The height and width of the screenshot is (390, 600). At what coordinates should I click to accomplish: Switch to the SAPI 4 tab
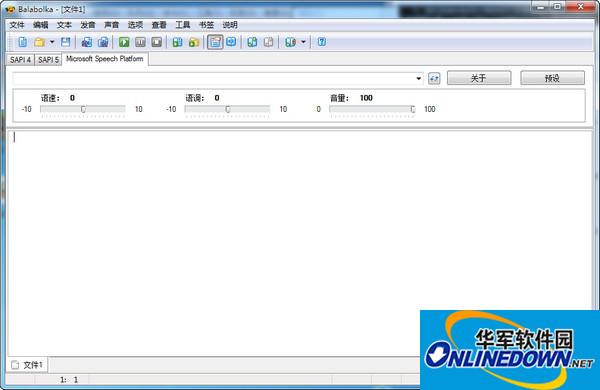tap(20, 60)
